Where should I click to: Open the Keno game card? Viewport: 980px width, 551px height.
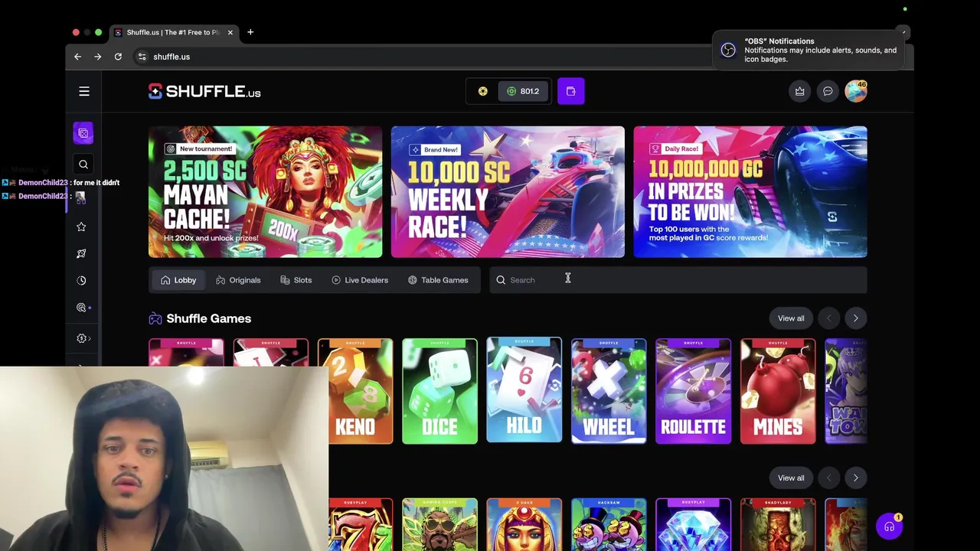point(355,391)
